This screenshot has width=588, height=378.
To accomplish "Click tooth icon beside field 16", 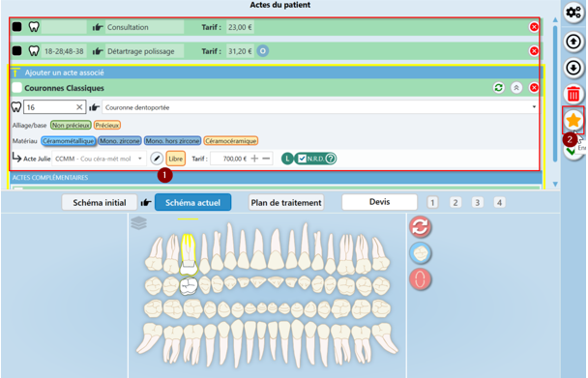I will (x=16, y=107).
